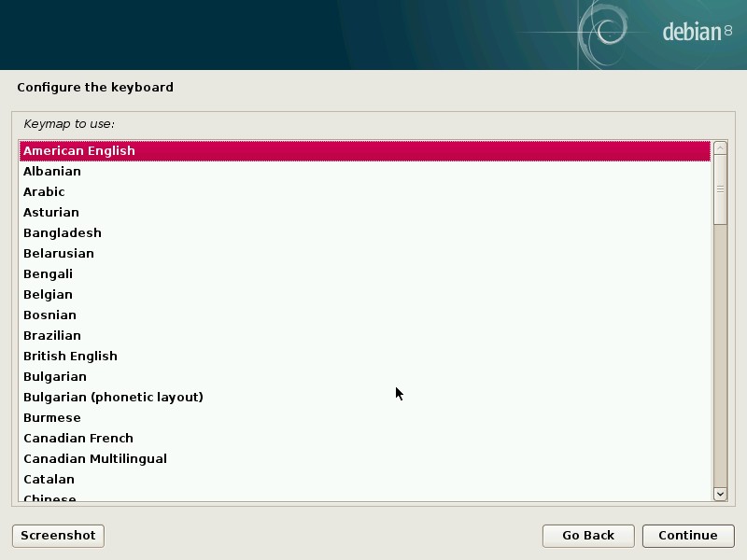Select Albanian keymap
The width and height of the screenshot is (747, 560).
point(365,172)
